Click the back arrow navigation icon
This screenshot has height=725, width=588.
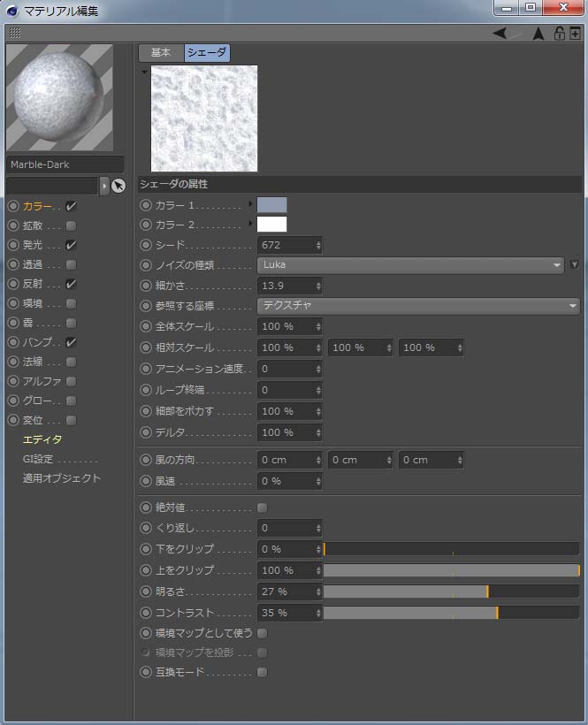point(500,34)
